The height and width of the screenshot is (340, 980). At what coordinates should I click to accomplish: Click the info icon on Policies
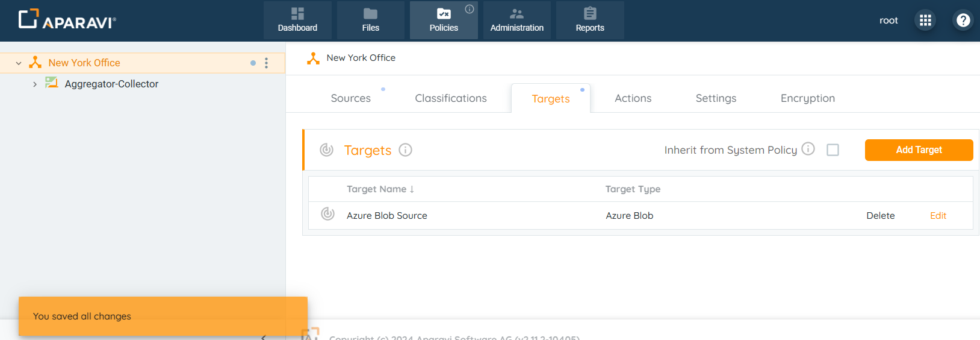[470, 9]
